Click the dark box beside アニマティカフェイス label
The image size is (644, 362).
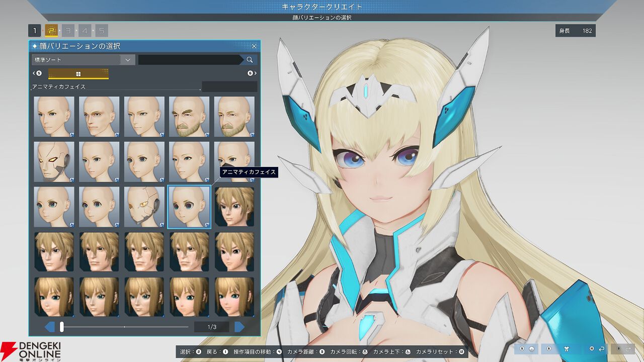229,86
